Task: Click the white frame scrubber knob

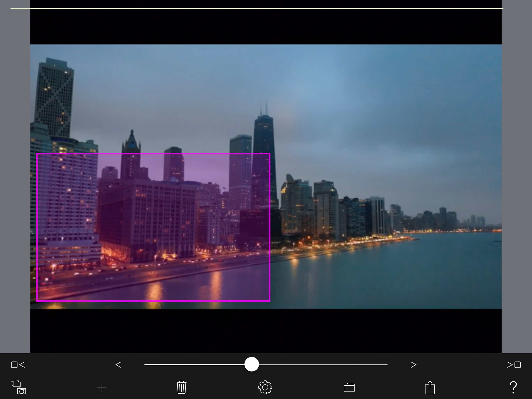Action: (x=252, y=364)
